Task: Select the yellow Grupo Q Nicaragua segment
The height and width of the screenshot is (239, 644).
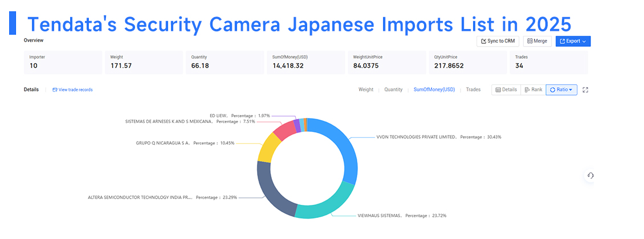Action: coord(267,147)
